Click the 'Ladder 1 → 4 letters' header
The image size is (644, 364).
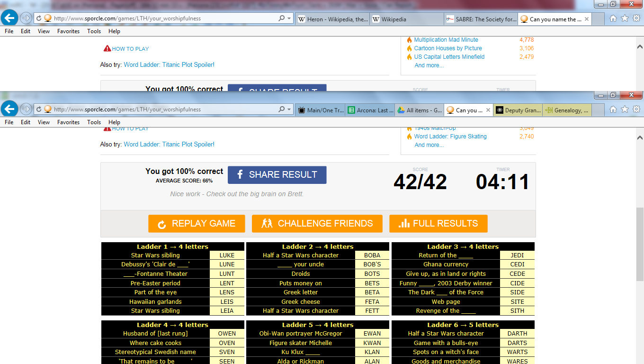[x=173, y=247]
